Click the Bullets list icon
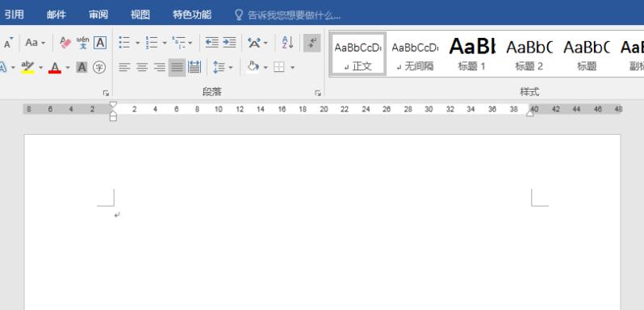The image size is (644, 310). pos(124,43)
